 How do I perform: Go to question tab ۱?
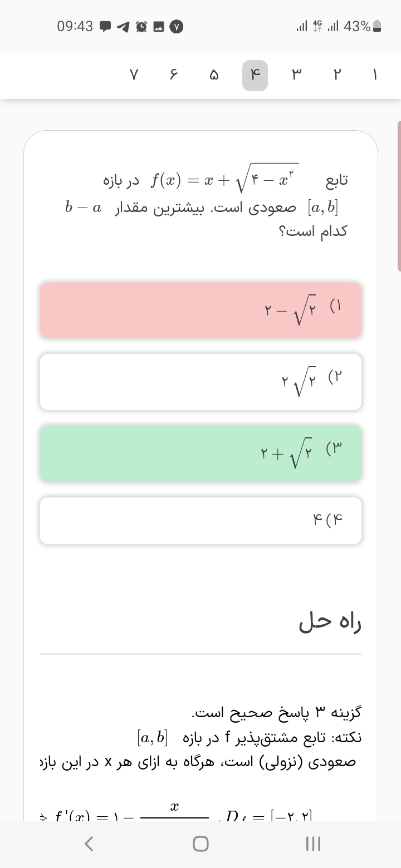click(375, 76)
